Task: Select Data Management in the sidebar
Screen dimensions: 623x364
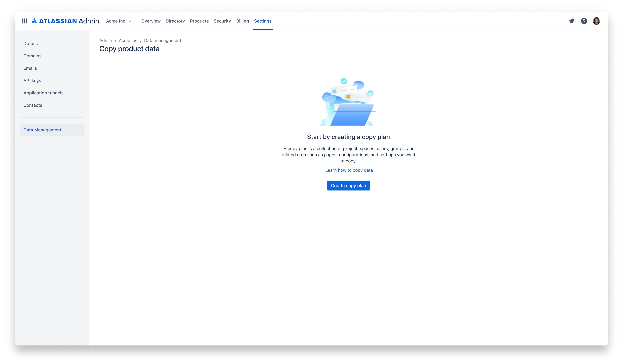Action: pyautogui.click(x=52, y=130)
